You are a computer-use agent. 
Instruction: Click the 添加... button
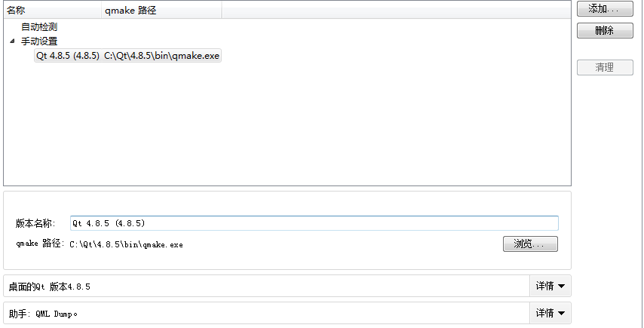click(604, 9)
